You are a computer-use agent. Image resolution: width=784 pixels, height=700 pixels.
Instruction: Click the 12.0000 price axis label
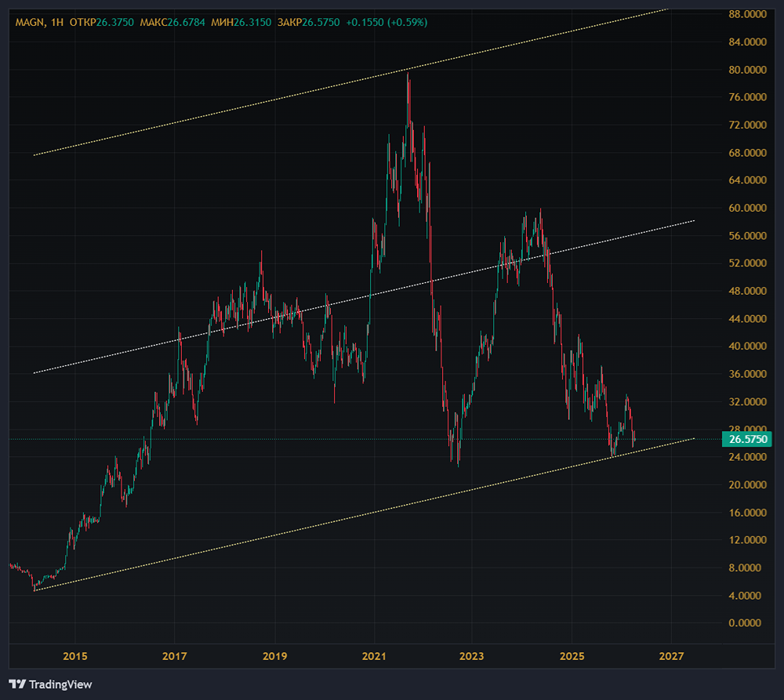(747, 540)
